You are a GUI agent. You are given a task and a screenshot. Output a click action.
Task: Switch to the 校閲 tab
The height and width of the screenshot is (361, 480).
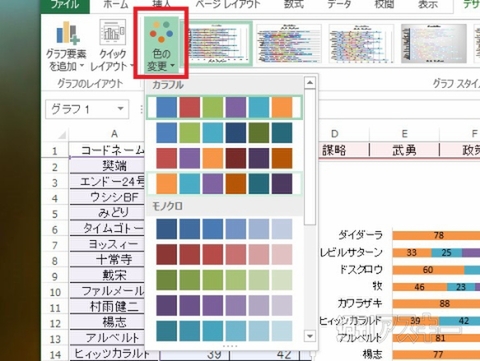384,4
